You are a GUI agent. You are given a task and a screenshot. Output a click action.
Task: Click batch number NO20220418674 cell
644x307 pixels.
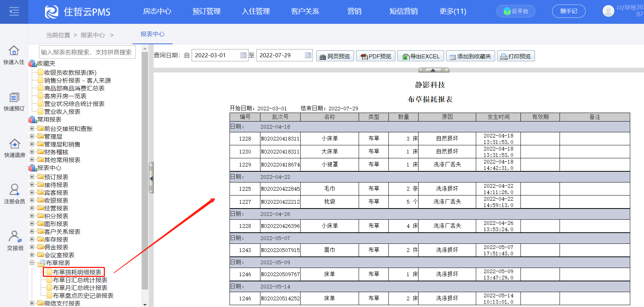click(280, 165)
